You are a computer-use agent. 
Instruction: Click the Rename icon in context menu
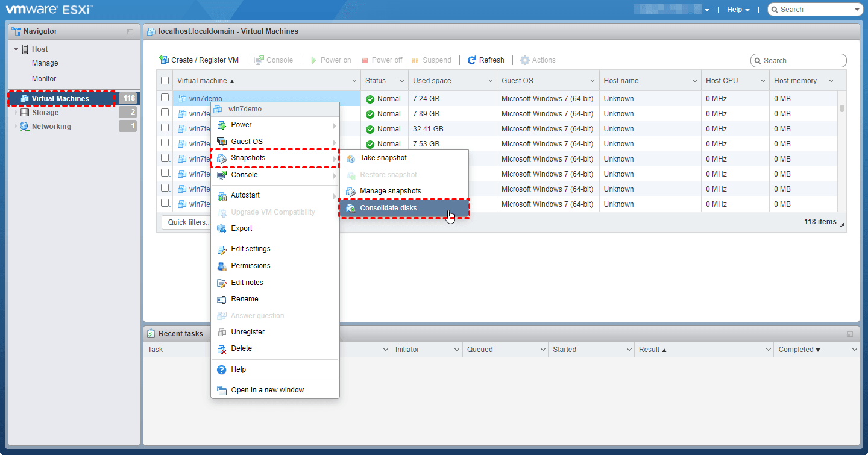pyautogui.click(x=221, y=299)
